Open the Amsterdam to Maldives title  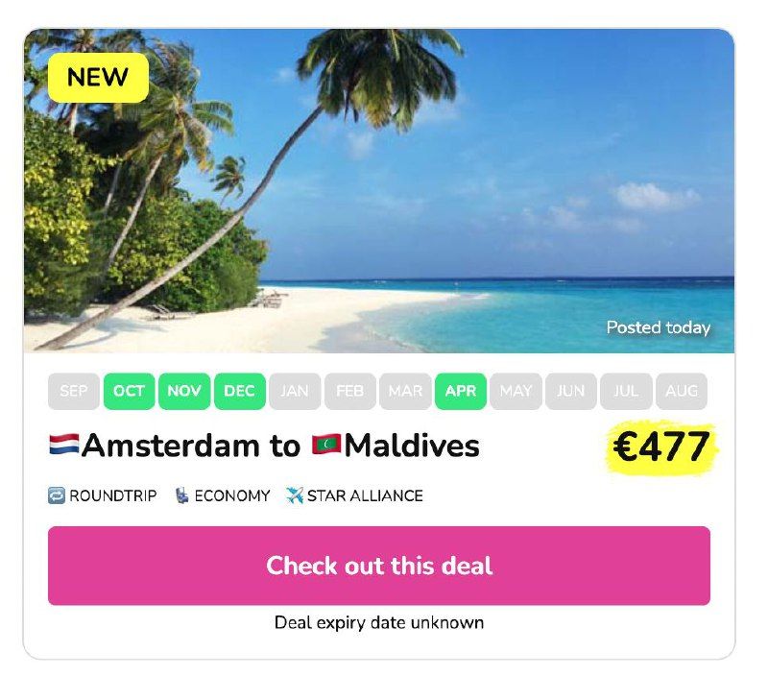pyautogui.click(x=265, y=446)
